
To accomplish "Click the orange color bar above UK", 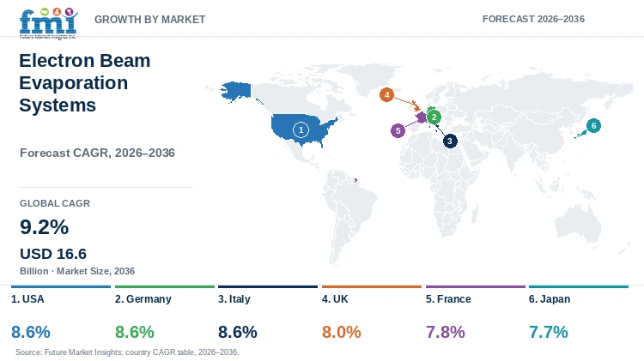I will (371, 286).
